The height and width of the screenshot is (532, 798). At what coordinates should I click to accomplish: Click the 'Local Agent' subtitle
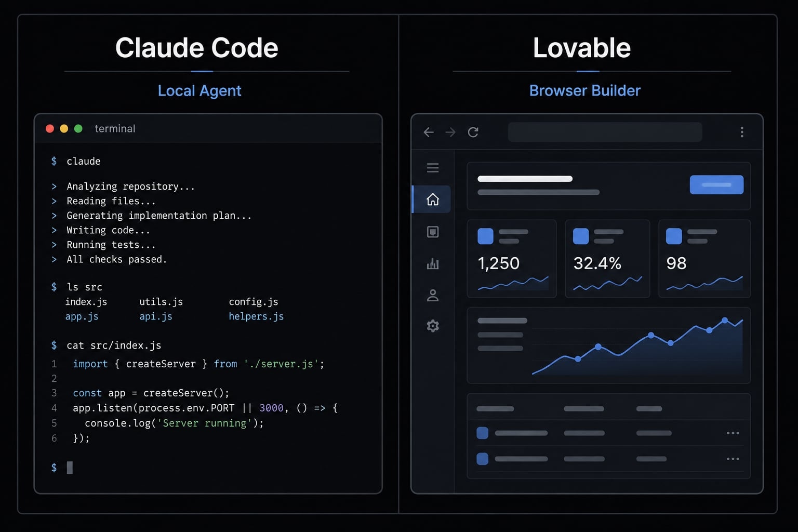(x=199, y=91)
